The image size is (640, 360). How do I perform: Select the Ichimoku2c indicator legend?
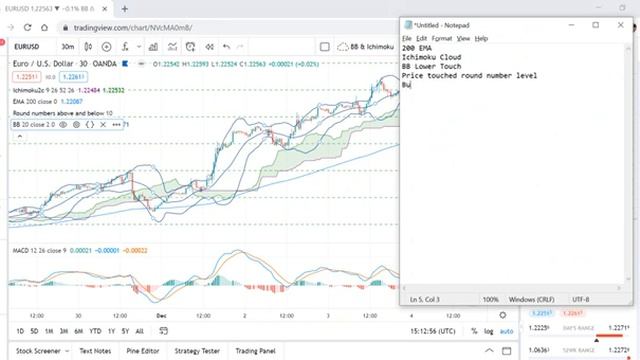(43, 90)
